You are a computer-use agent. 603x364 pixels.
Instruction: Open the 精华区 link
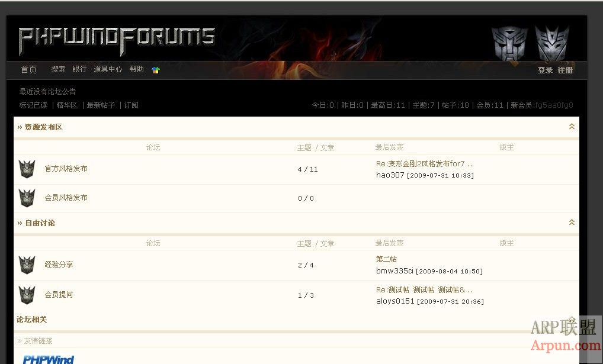point(67,105)
